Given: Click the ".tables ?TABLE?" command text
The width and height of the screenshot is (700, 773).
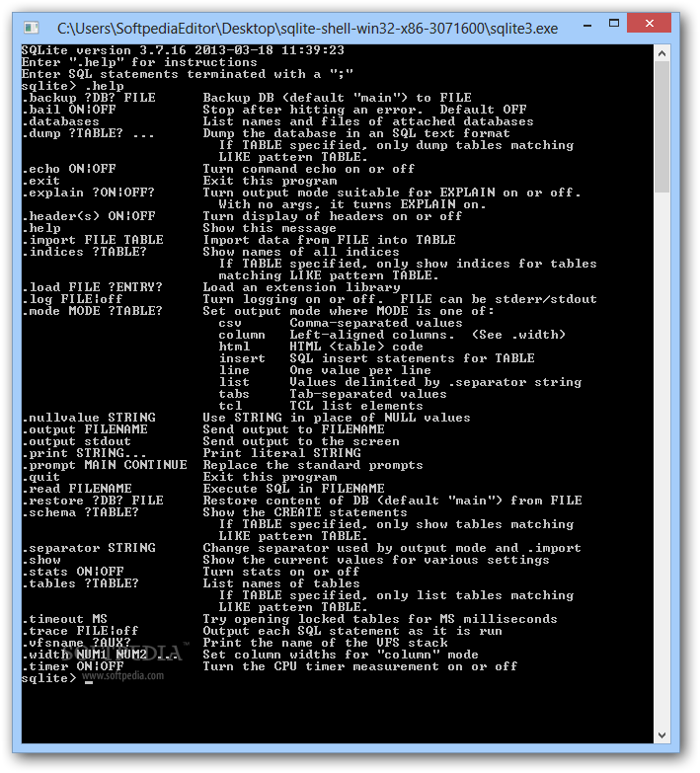Looking at the screenshot, I should pos(80,583).
